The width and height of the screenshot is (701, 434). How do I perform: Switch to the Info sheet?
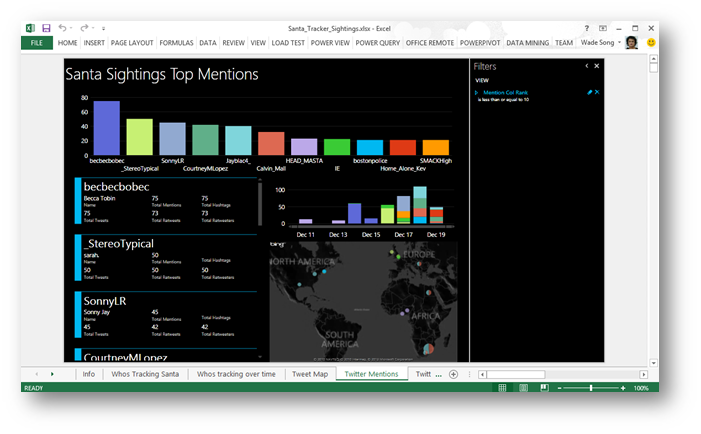click(89, 374)
